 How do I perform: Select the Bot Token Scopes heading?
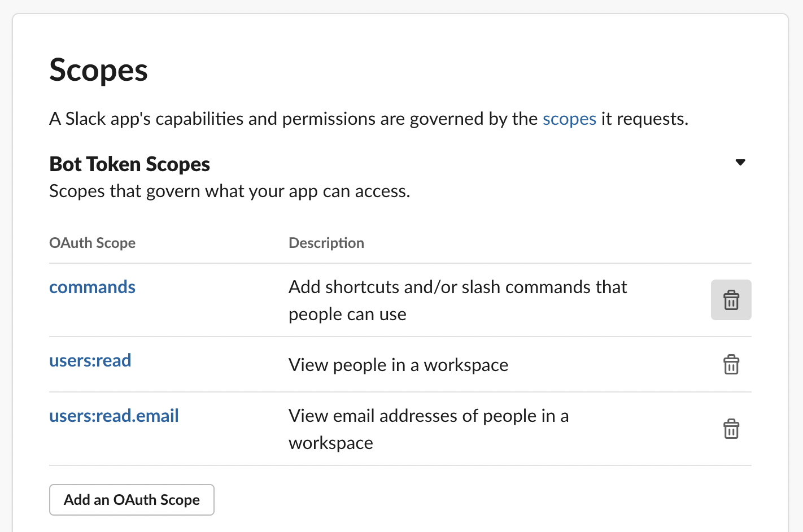tap(129, 164)
